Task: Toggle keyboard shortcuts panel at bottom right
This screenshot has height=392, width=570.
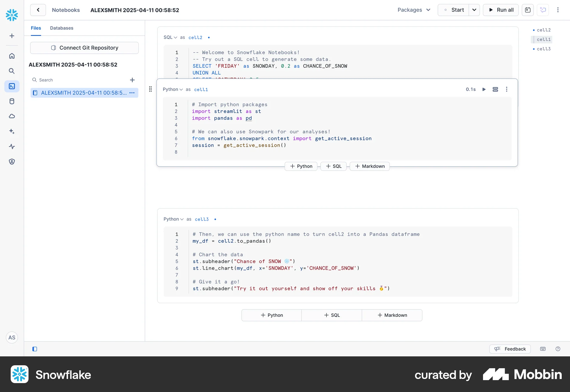Action: 543,349
